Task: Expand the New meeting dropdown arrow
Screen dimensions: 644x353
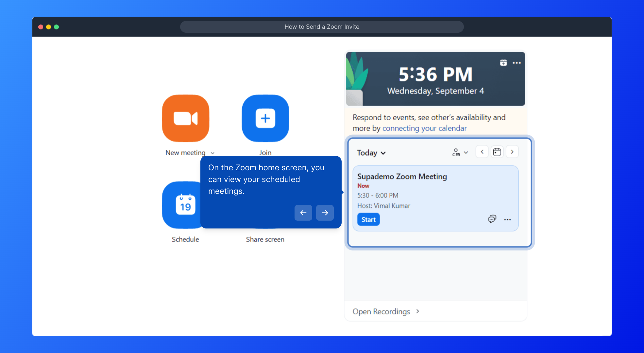Action: coord(212,153)
